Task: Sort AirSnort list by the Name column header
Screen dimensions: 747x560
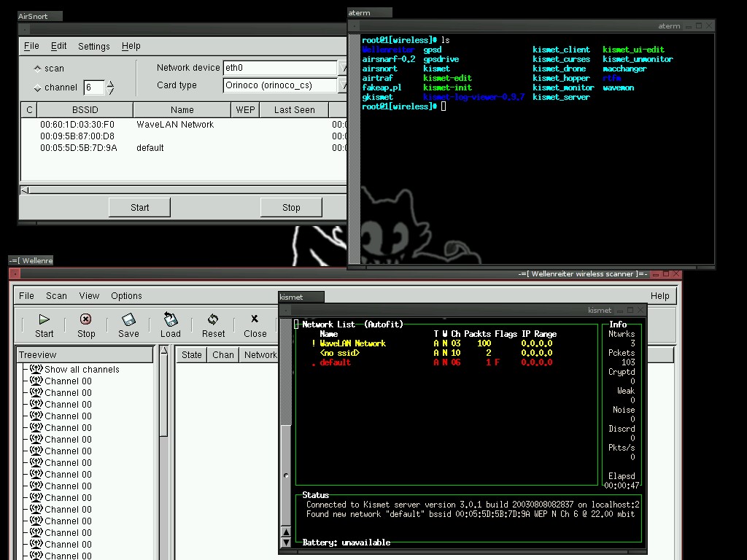Action: point(182,110)
